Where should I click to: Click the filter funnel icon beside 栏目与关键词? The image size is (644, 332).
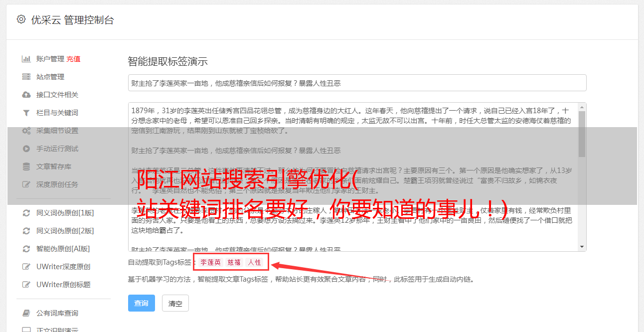click(x=26, y=113)
